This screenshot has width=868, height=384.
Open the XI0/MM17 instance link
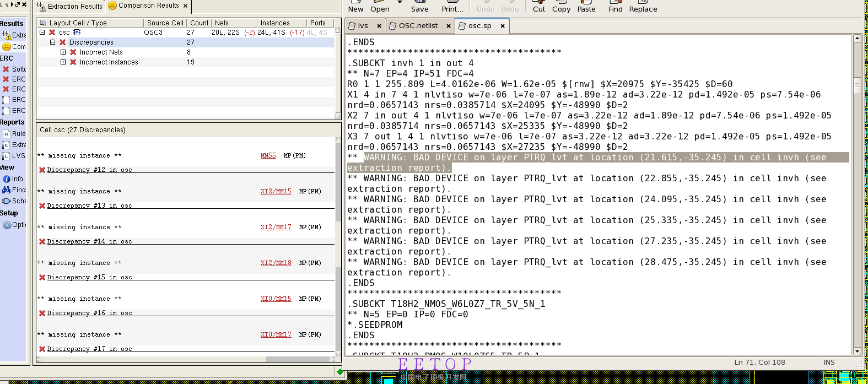click(x=276, y=334)
